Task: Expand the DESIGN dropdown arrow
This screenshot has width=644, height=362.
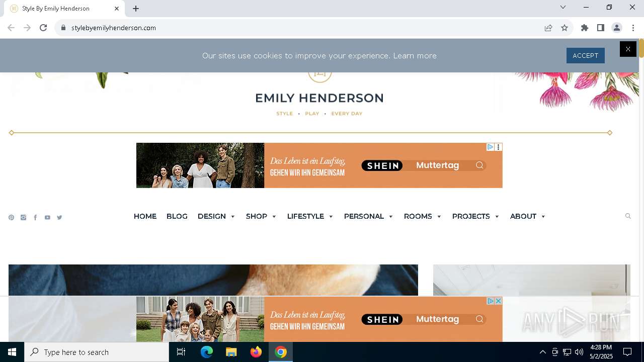Action: coord(232,217)
